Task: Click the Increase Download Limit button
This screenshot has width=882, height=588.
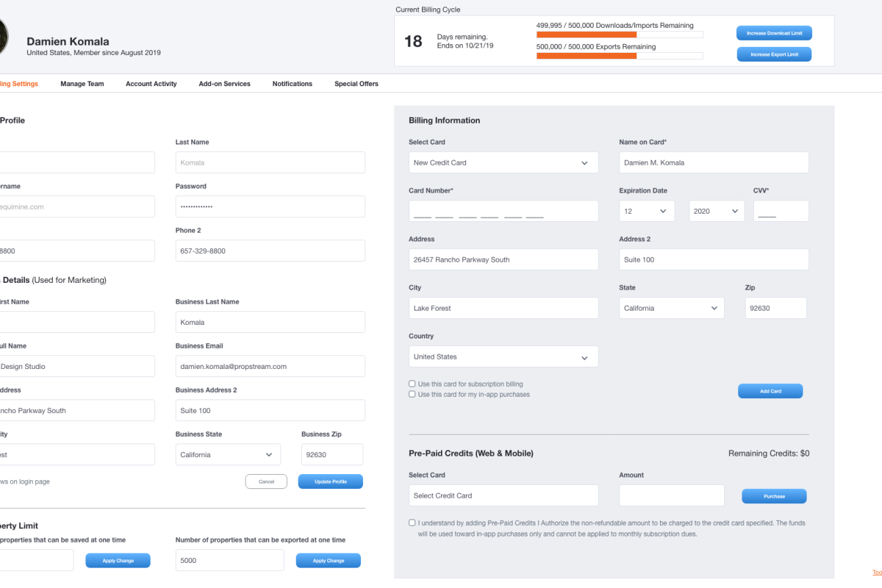Action: point(774,33)
